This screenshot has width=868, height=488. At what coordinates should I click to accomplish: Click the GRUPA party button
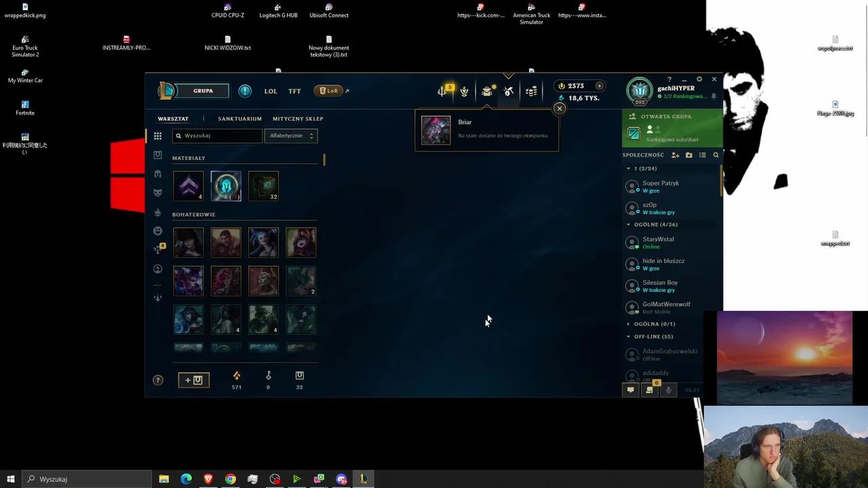coord(203,91)
